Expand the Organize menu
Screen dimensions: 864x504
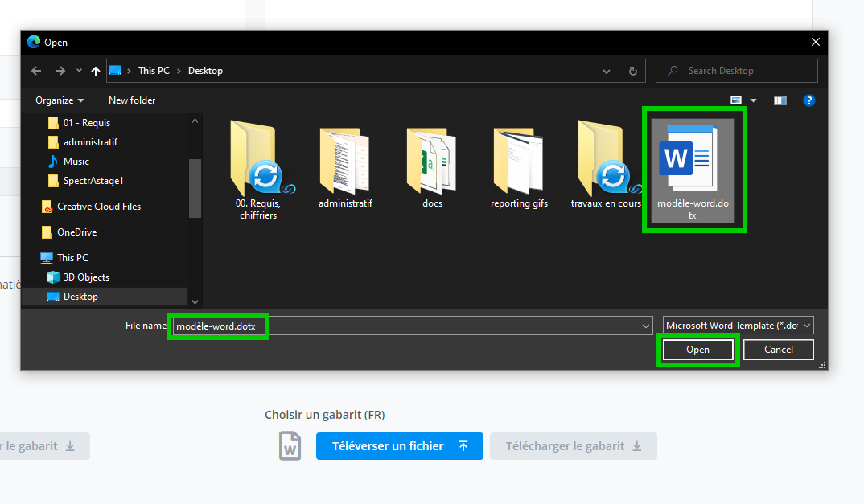tap(60, 100)
